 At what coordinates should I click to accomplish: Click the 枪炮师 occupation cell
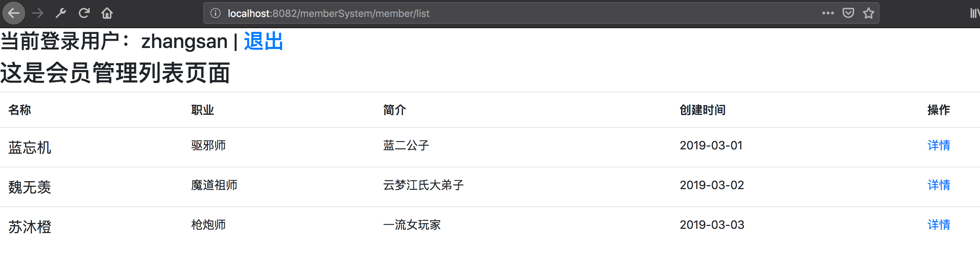coord(209,225)
